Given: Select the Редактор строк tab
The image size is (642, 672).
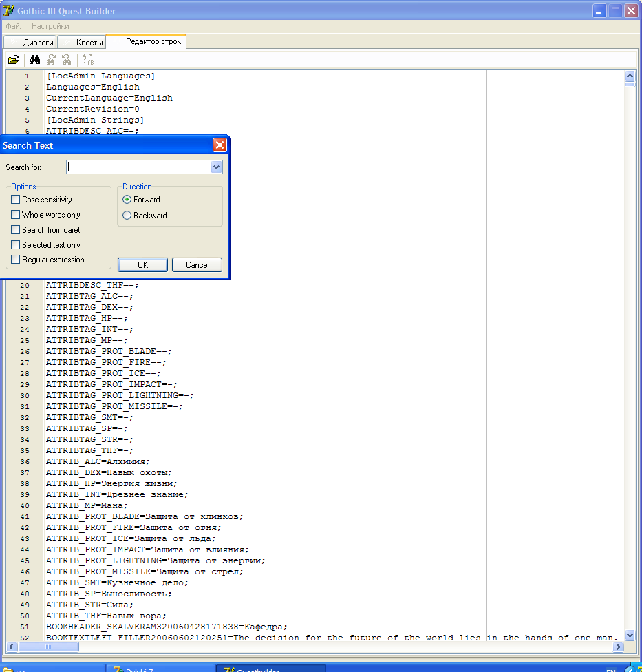Looking at the screenshot, I should pyautogui.click(x=146, y=41).
